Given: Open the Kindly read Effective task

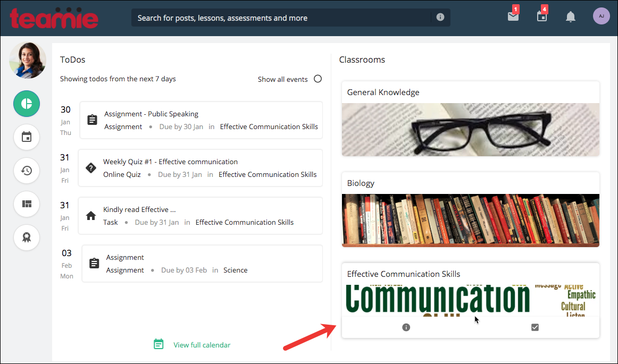Looking at the screenshot, I should [x=139, y=209].
